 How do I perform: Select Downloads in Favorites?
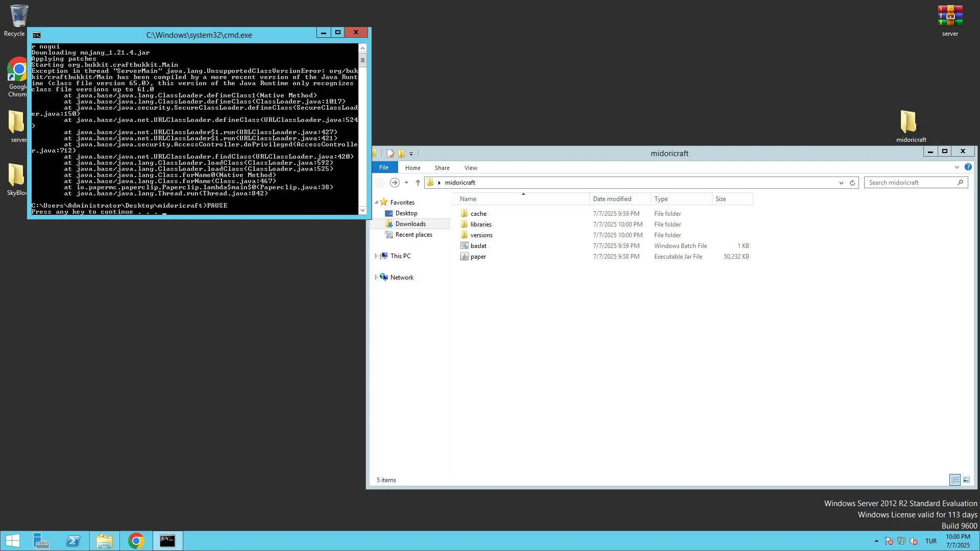click(x=410, y=224)
